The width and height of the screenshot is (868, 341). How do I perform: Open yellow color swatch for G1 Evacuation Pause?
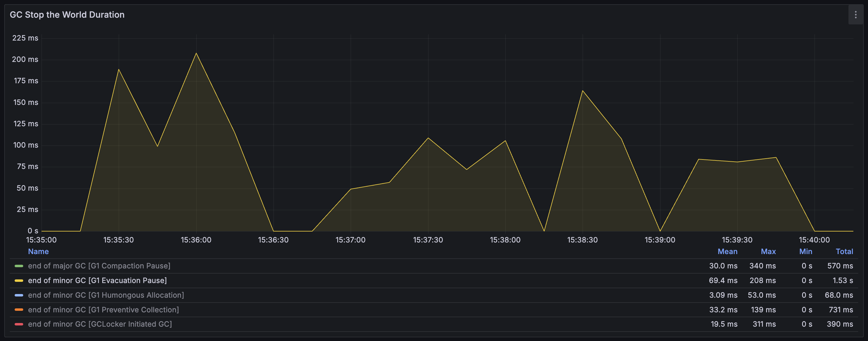[19, 280]
